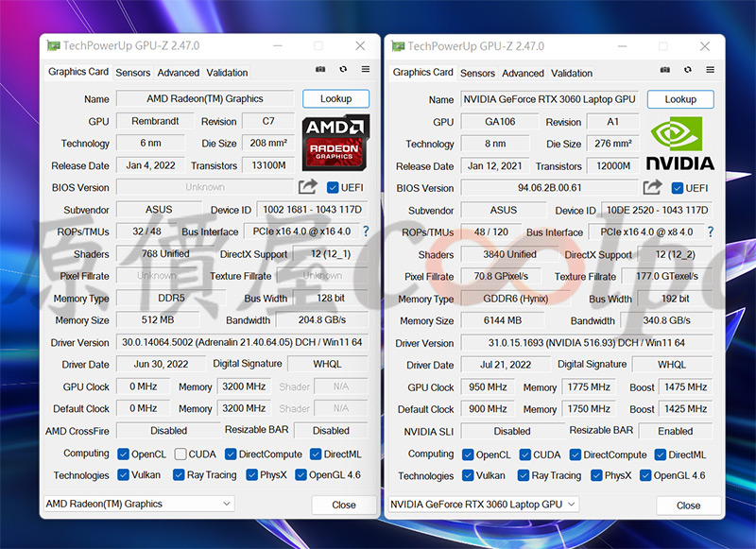Screen dimensions: 756x549
Task: Toggle the UEFI checkbox in AMD window
Action: pyautogui.click(x=333, y=187)
